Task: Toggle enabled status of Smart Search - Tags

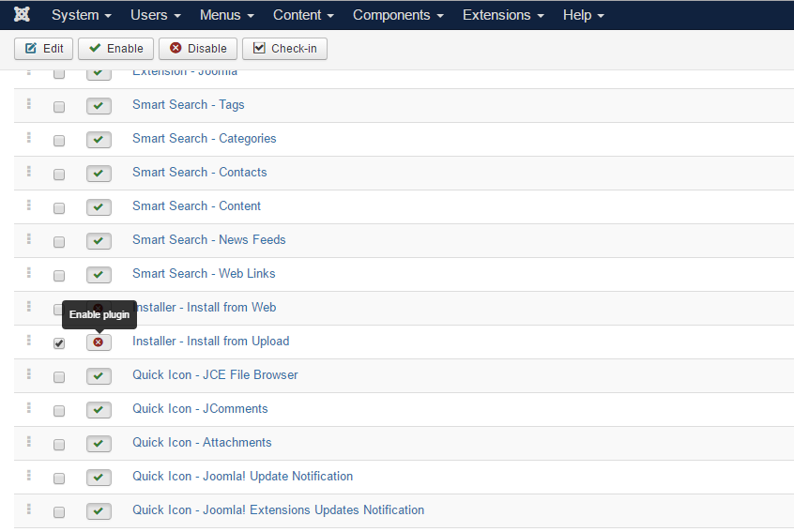Action: click(x=99, y=106)
